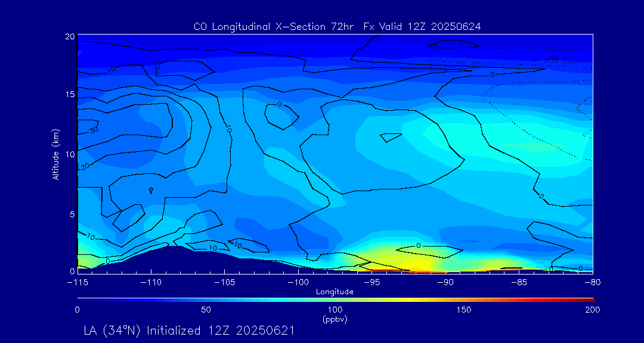This screenshot has height=343, width=644.
Task: Click the ppbv color scale gradient bar
Action: (x=336, y=300)
